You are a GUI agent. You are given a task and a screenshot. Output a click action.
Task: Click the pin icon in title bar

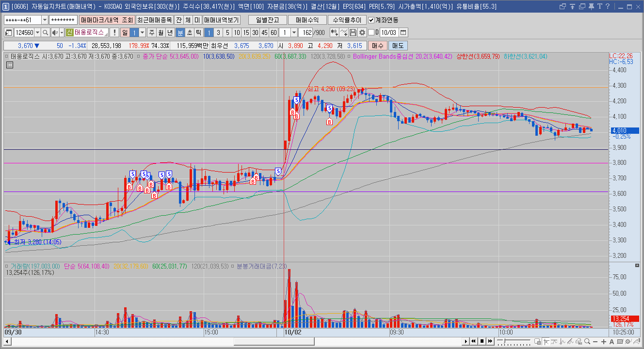(591, 6)
